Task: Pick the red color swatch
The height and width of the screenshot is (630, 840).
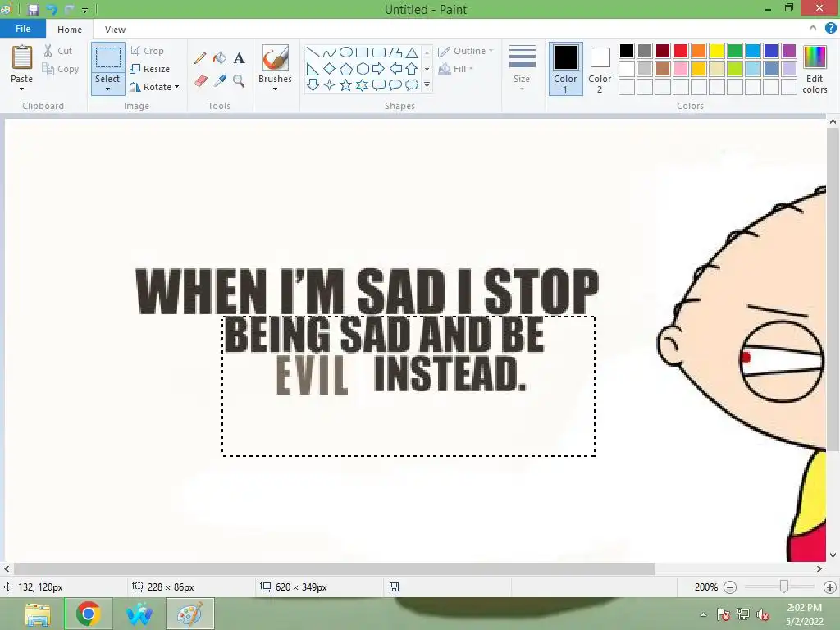Action: 681,51
